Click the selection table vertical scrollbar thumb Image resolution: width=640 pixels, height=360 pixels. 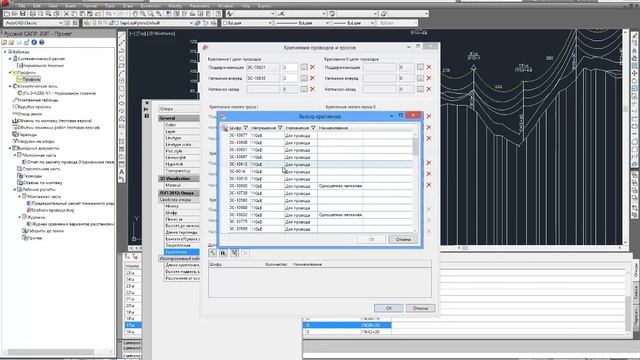[x=415, y=146]
